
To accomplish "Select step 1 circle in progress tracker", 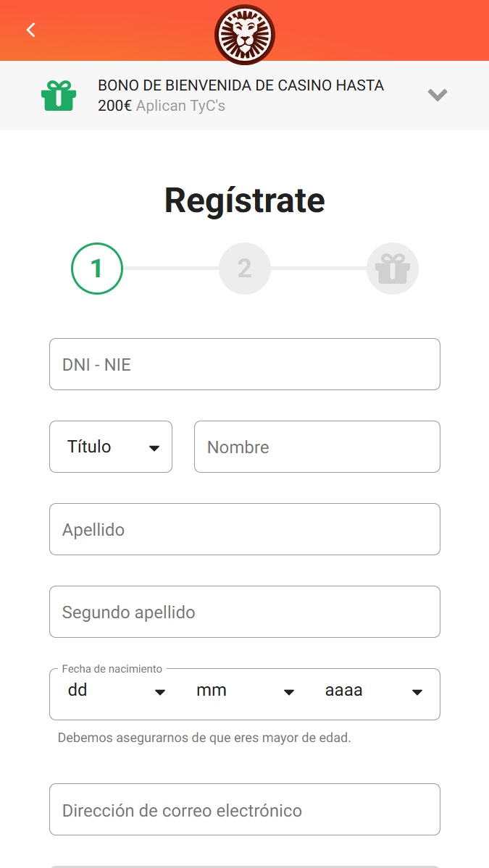I will coord(97,269).
